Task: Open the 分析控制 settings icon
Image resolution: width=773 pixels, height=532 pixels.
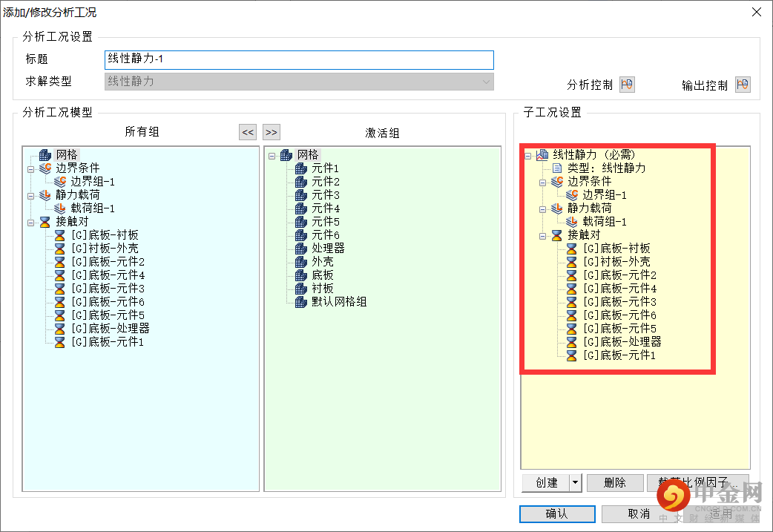Action: pos(627,85)
